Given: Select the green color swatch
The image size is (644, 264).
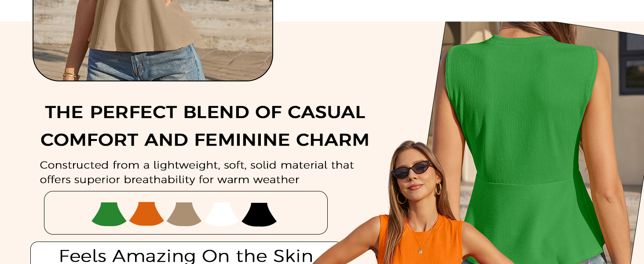Looking at the screenshot, I should 109,214.
